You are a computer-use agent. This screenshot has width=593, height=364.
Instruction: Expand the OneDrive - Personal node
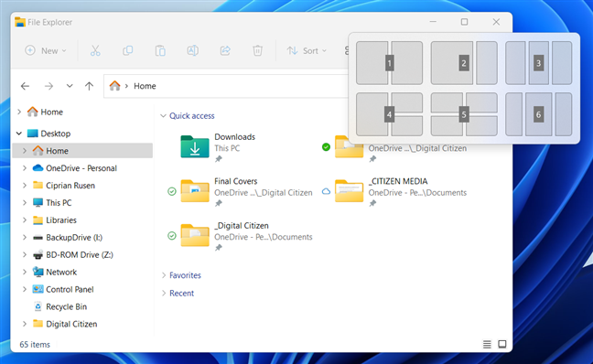coord(25,168)
